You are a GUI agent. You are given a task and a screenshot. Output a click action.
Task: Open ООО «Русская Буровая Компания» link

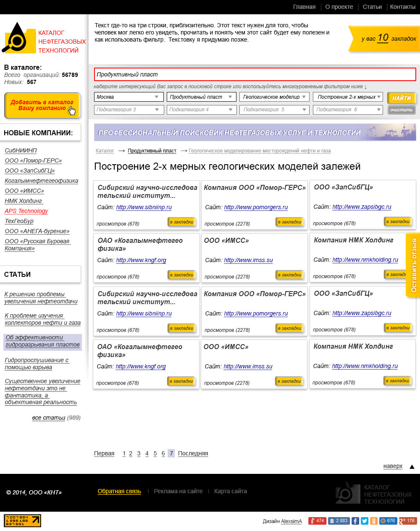click(x=37, y=245)
